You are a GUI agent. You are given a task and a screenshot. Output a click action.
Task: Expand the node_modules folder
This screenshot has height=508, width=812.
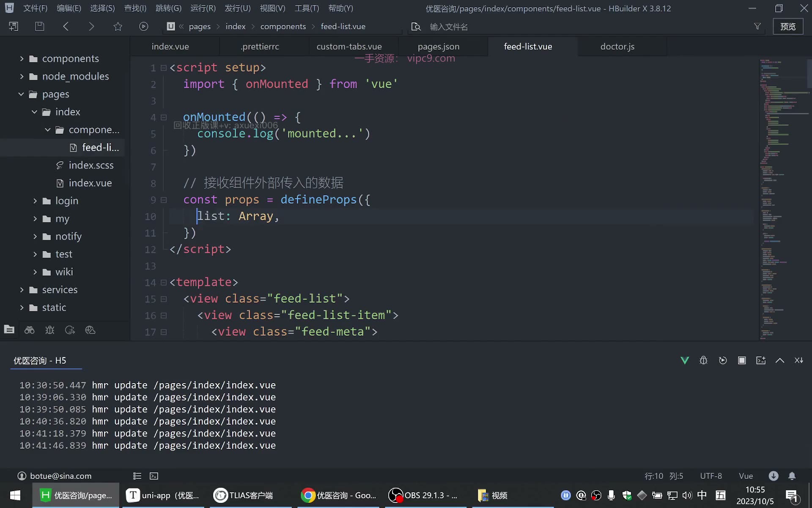(x=22, y=76)
